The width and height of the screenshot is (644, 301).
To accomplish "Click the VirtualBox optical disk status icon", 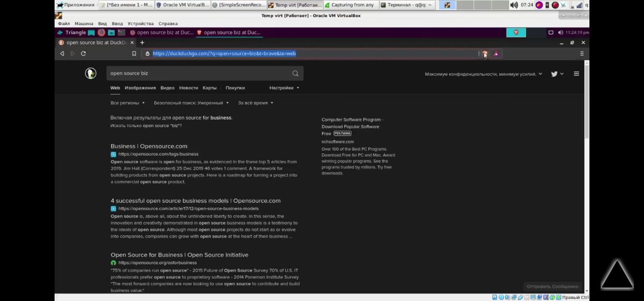I will (501, 297).
